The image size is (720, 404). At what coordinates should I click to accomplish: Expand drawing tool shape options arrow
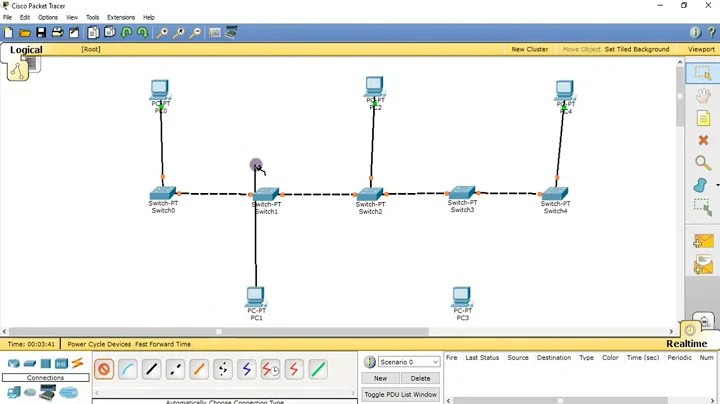[x=717, y=185]
